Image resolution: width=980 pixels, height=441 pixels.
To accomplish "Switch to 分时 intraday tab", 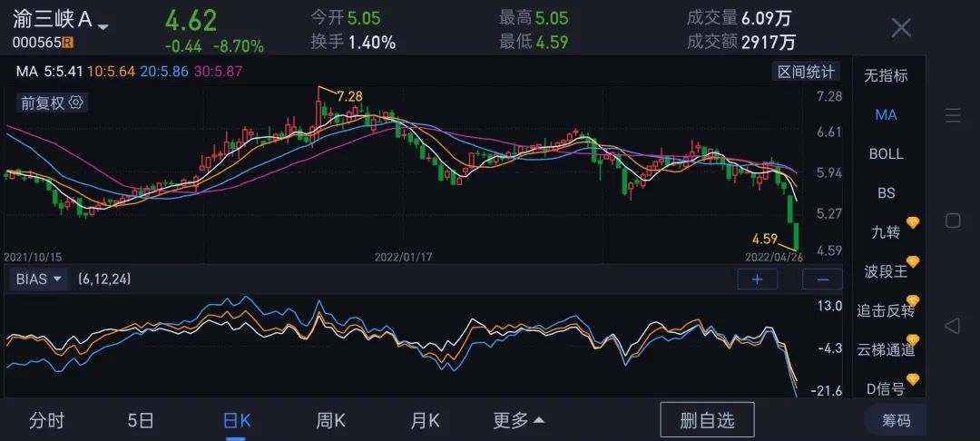I will tap(47, 420).
